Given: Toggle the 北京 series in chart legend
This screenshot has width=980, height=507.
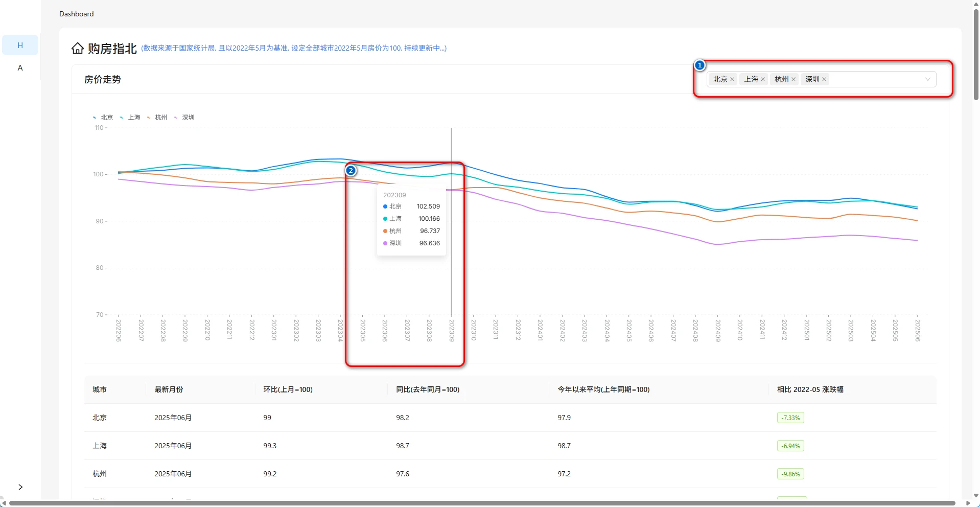Looking at the screenshot, I should pos(103,118).
